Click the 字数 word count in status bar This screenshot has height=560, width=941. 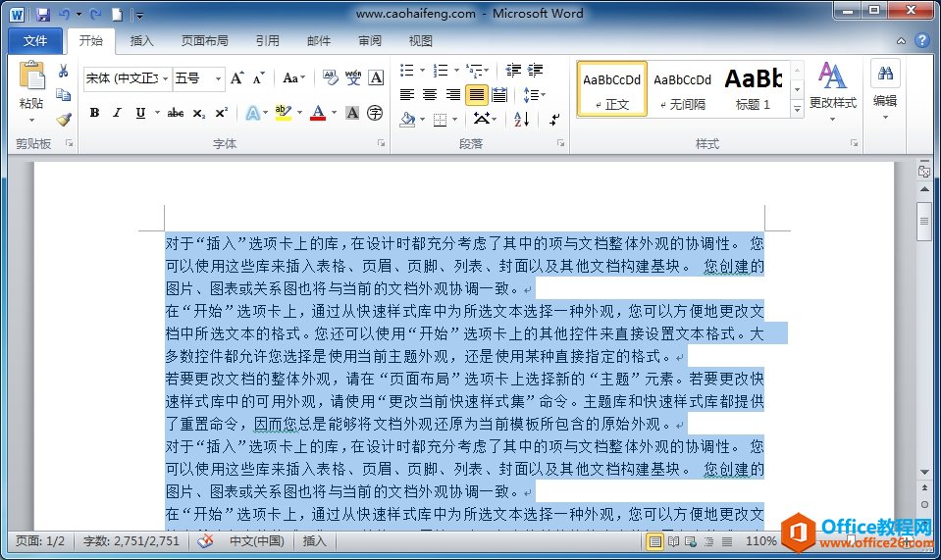131,540
